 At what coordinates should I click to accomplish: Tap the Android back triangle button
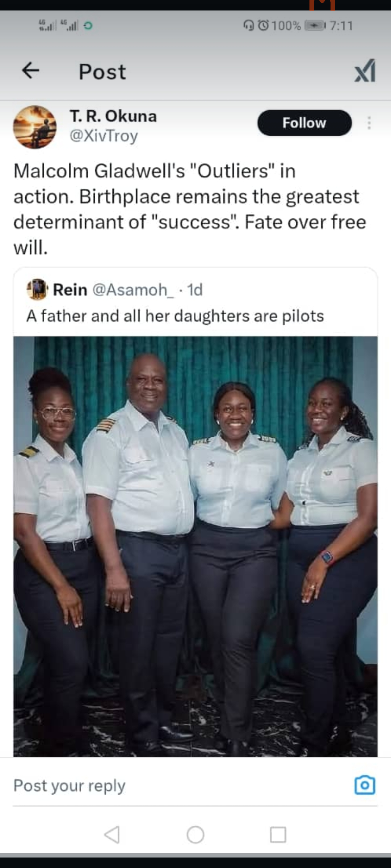[x=112, y=835]
